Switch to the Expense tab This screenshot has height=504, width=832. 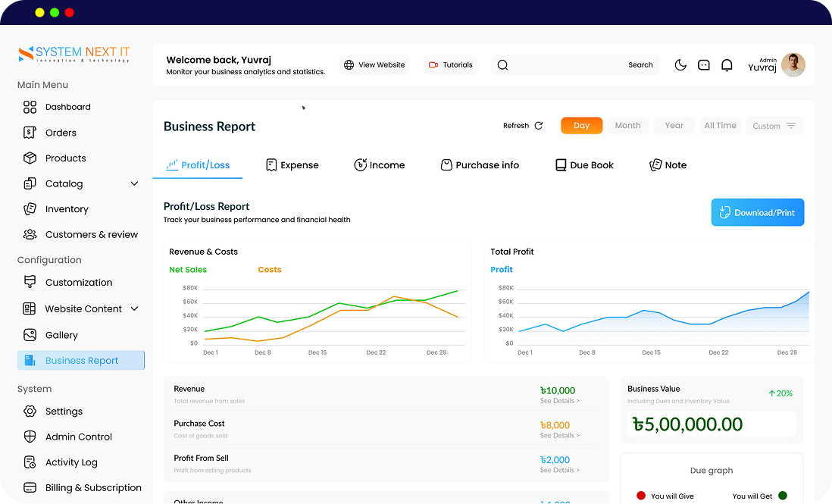(x=292, y=165)
